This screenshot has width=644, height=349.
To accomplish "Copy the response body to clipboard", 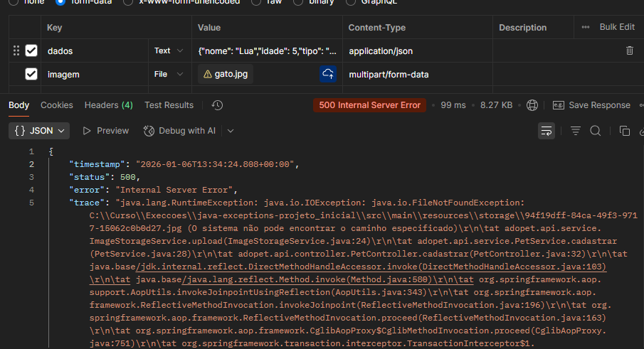I will click(624, 131).
